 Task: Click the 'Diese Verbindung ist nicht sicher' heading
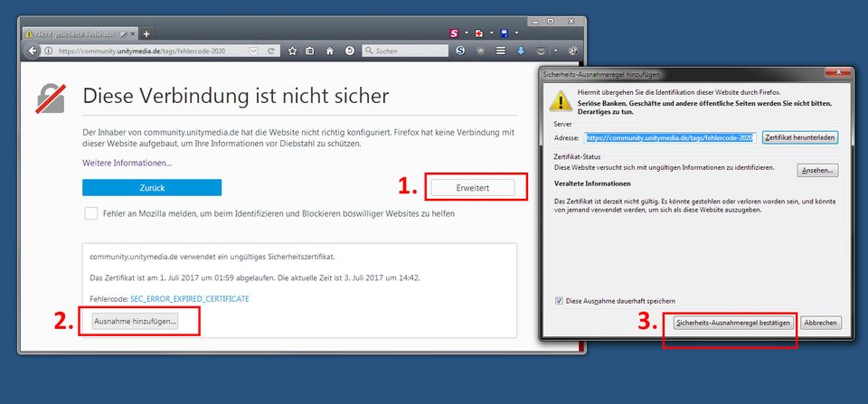(x=236, y=96)
